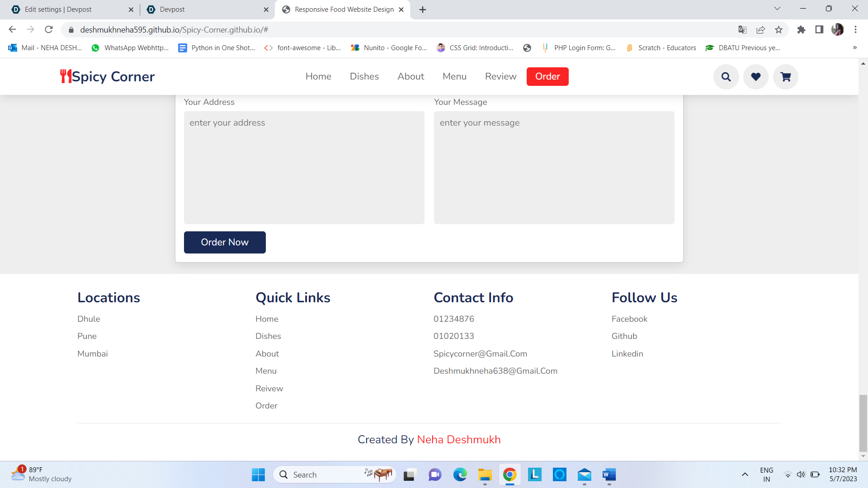Image resolution: width=868 pixels, height=488 pixels.
Task: Expand the taskbar hidden icons arrow
Action: coord(745,474)
